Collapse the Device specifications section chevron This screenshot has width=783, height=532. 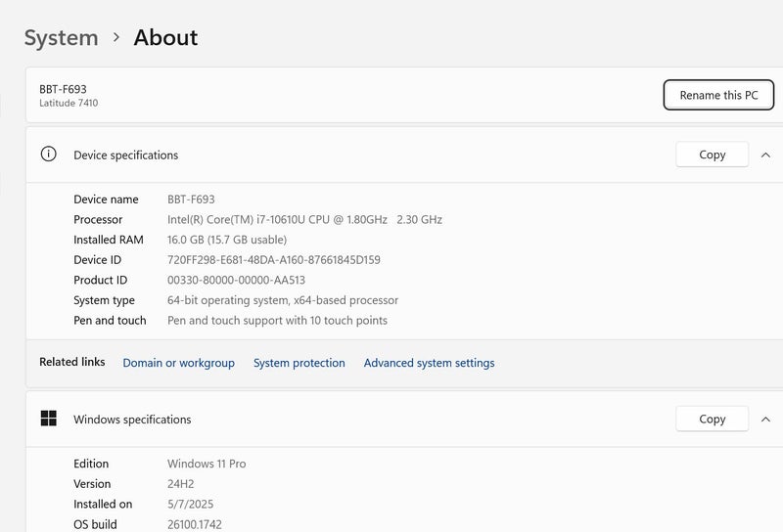[x=765, y=155]
